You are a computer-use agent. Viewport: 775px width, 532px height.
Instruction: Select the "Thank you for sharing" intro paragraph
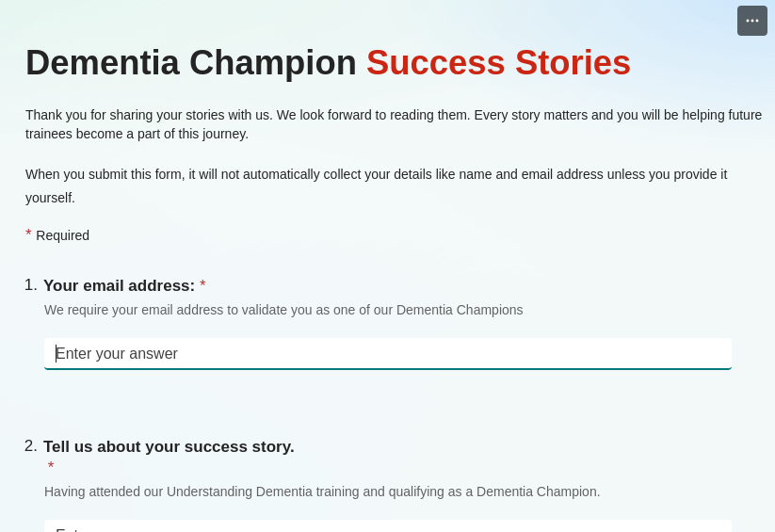tap(394, 115)
